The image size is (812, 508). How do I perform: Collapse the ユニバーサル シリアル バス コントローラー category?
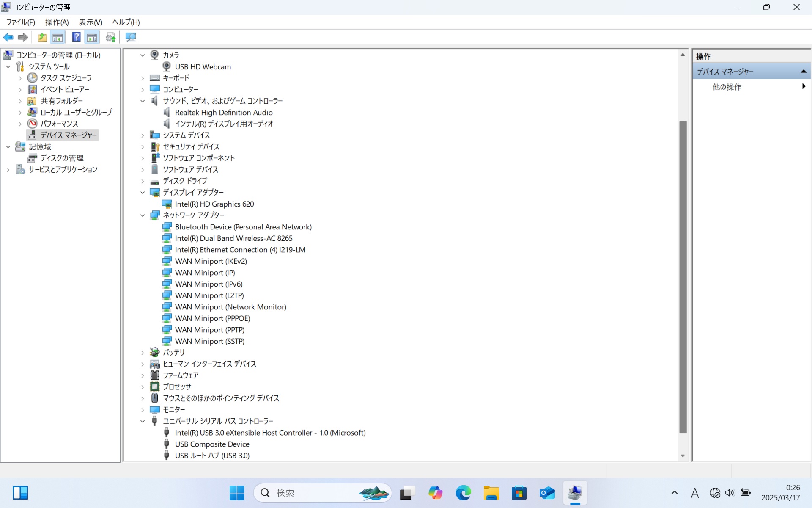pos(143,421)
